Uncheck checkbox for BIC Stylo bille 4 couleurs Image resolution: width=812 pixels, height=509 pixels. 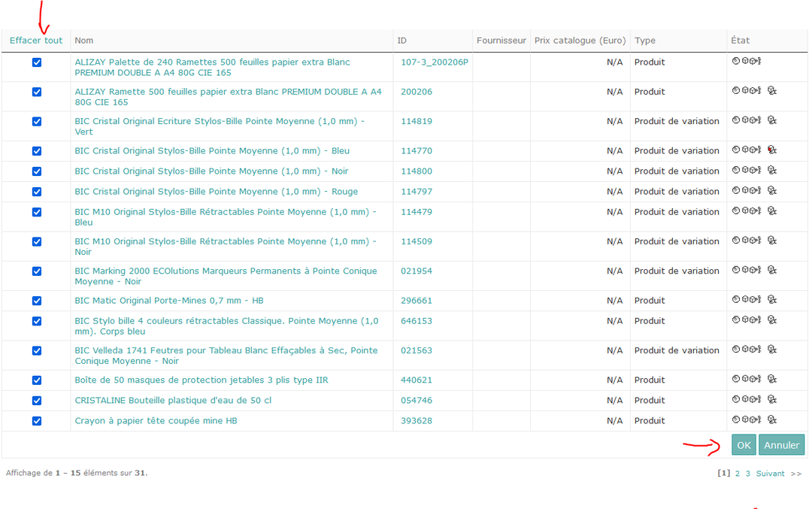(x=37, y=321)
